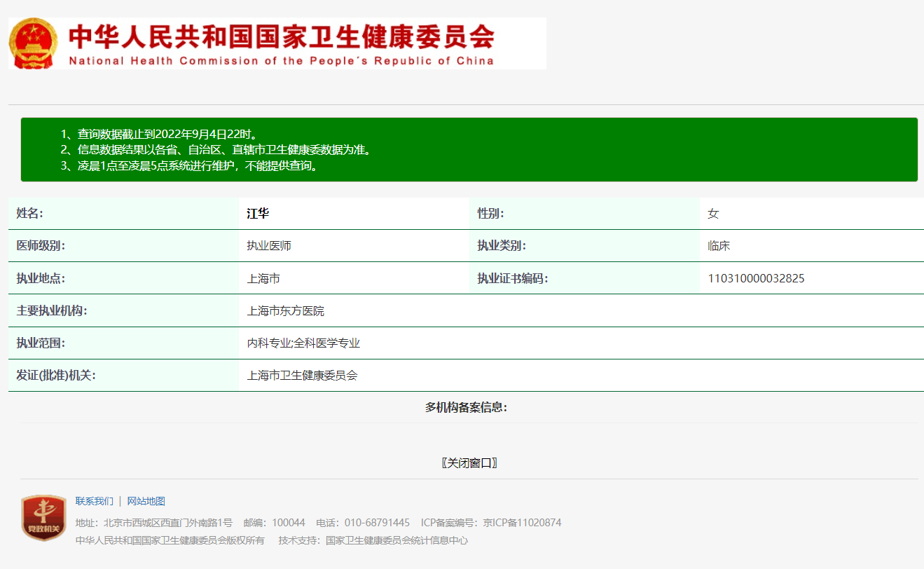
Task: Select the value 上海市卫生健康委员会
Action: coord(302,376)
